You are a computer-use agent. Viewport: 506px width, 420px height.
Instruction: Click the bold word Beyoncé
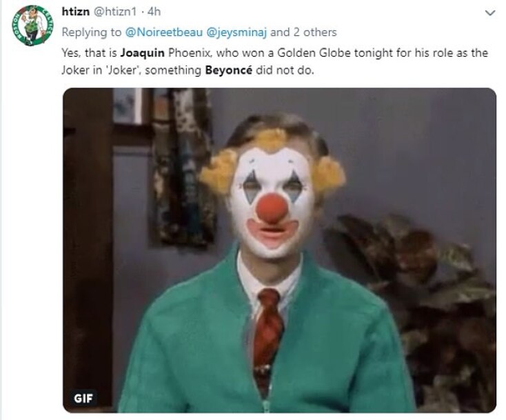[234, 71]
